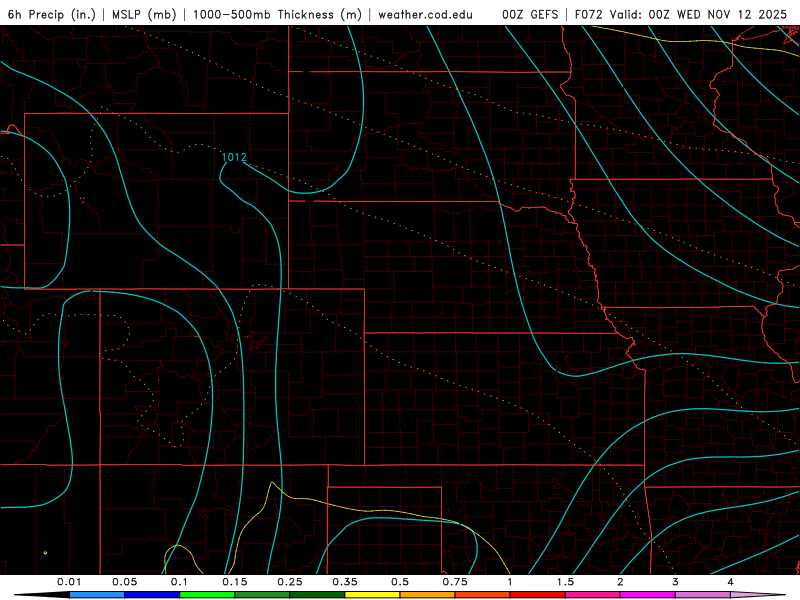This screenshot has height=600, width=800.
Task: Click '1000-500mb Thickness (m)' header text
Action: pos(277,14)
